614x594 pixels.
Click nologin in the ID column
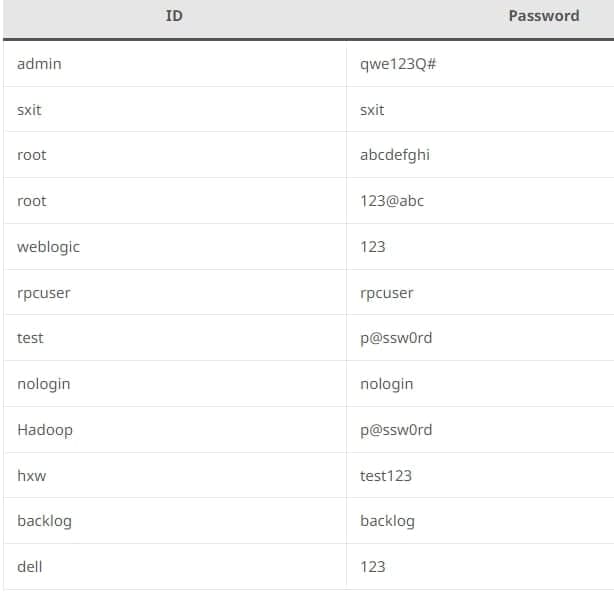pos(44,384)
